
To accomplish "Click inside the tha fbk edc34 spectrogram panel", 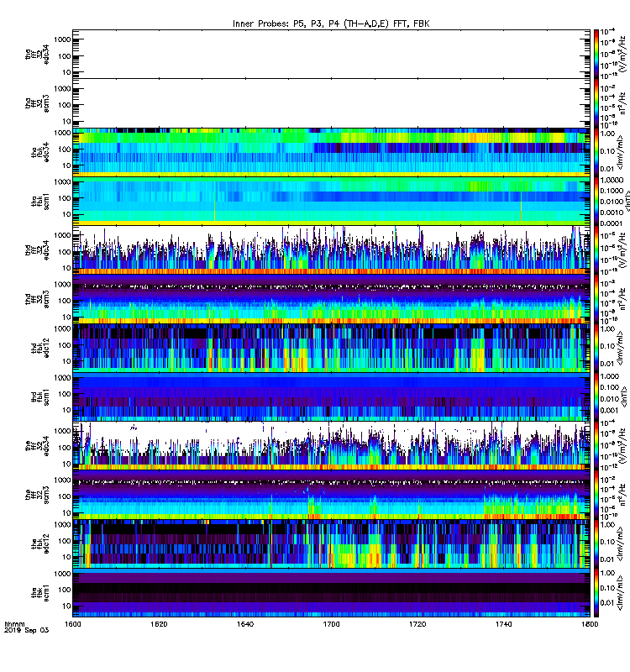I will 331,152.
